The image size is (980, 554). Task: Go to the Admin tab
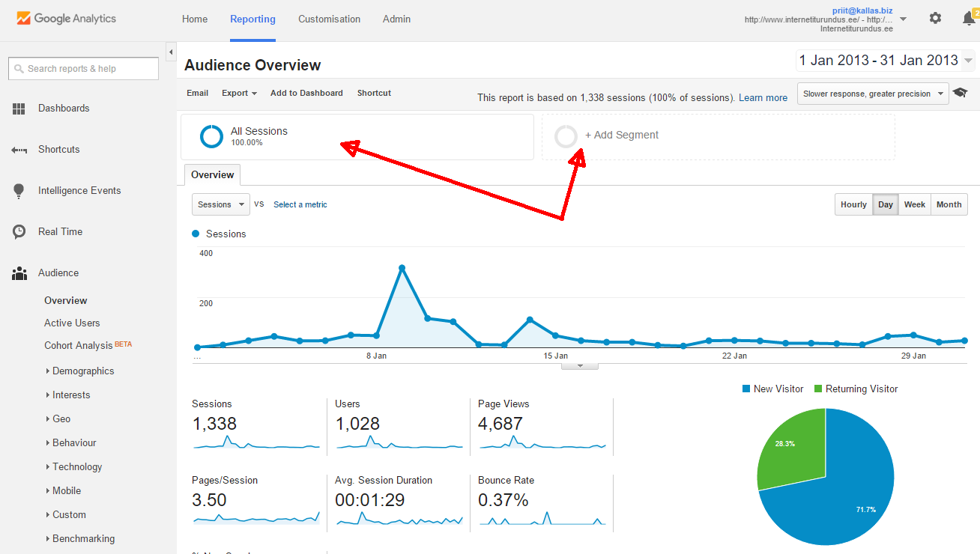click(x=396, y=19)
